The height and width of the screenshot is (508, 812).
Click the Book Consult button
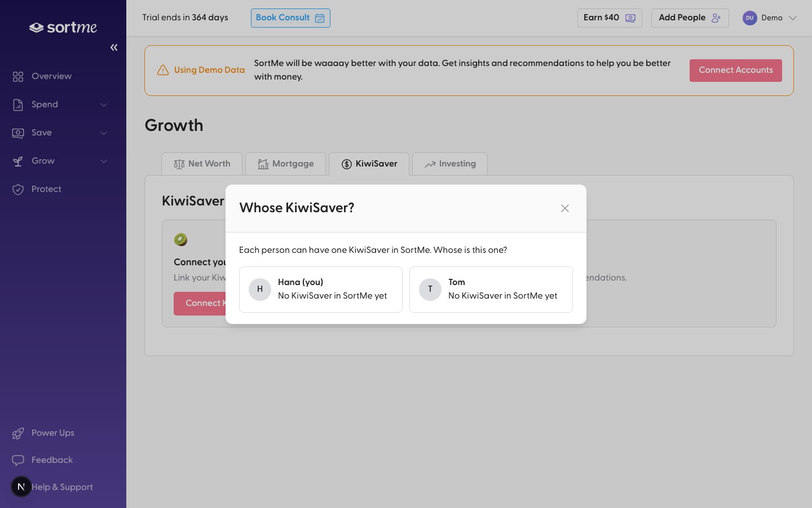pyautogui.click(x=290, y=18)
